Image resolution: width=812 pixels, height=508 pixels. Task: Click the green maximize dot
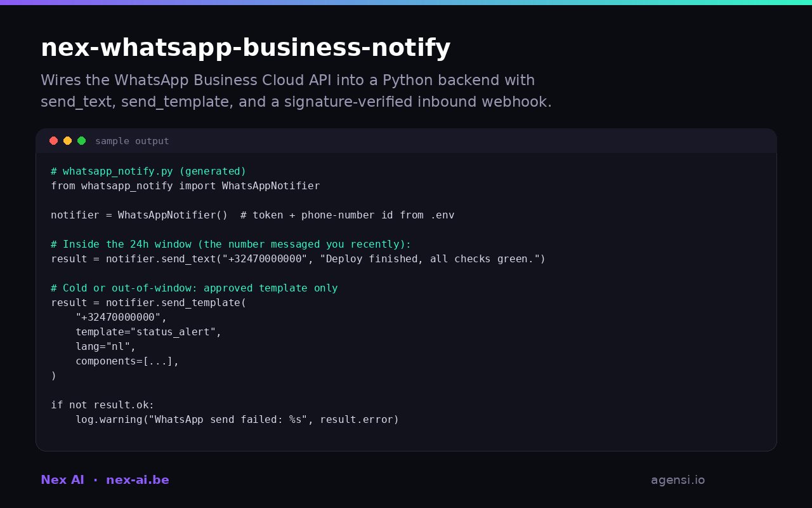pyautogui.click(x=81, y=141)
